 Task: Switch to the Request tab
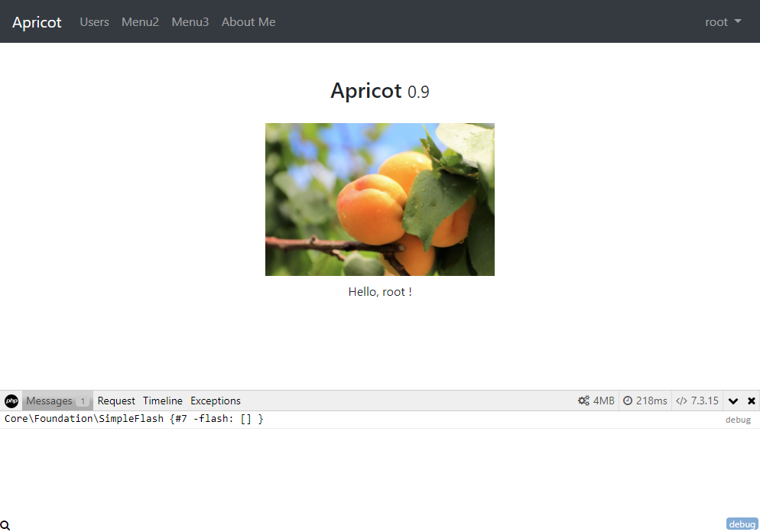click(116, 401)
